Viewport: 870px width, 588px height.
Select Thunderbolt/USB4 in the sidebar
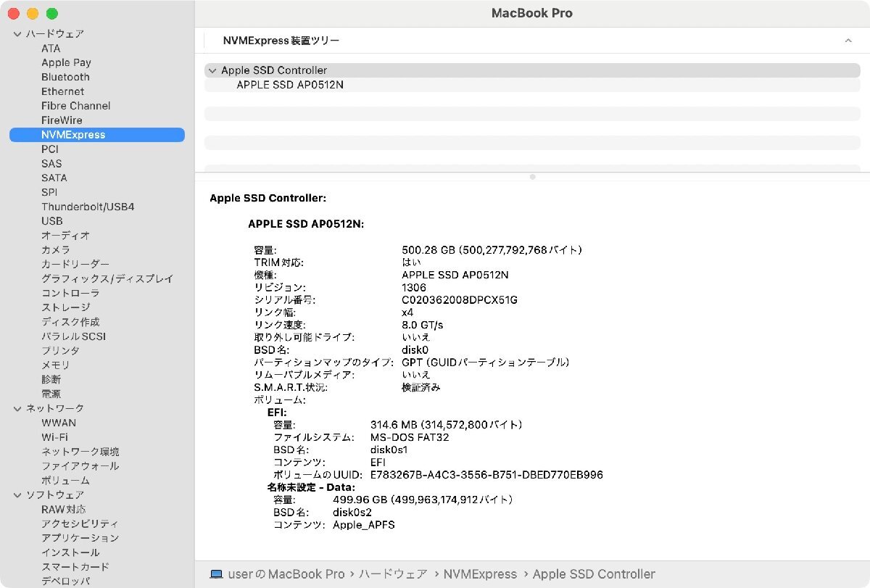[x=88, y=207]
